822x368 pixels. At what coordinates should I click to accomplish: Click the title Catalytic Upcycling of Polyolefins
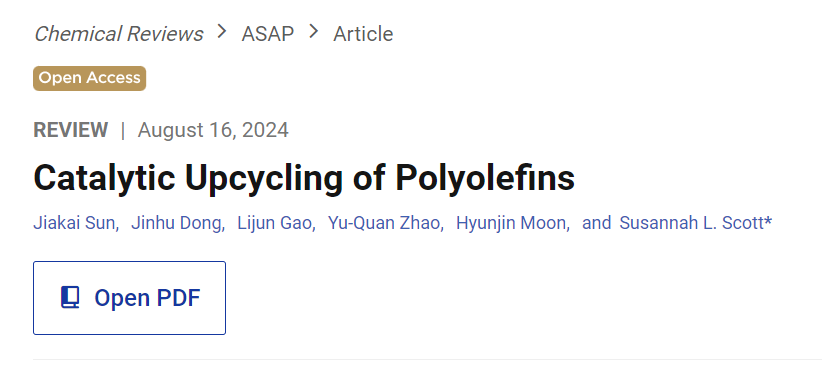click(304, 177)
